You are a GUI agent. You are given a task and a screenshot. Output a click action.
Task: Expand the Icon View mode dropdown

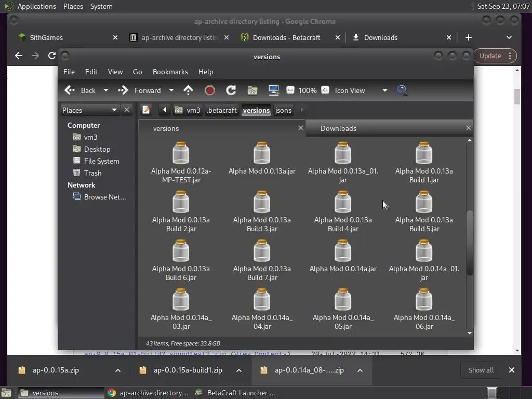[x=384, y=90]
